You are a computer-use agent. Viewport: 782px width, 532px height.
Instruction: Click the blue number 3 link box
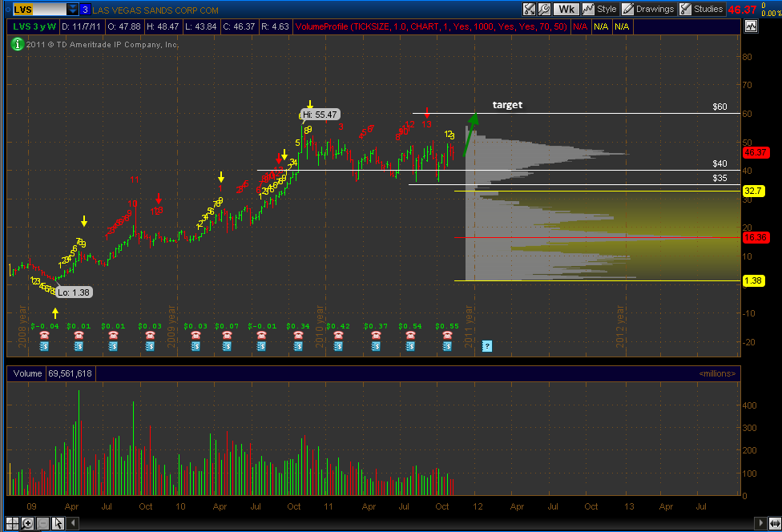85,9
